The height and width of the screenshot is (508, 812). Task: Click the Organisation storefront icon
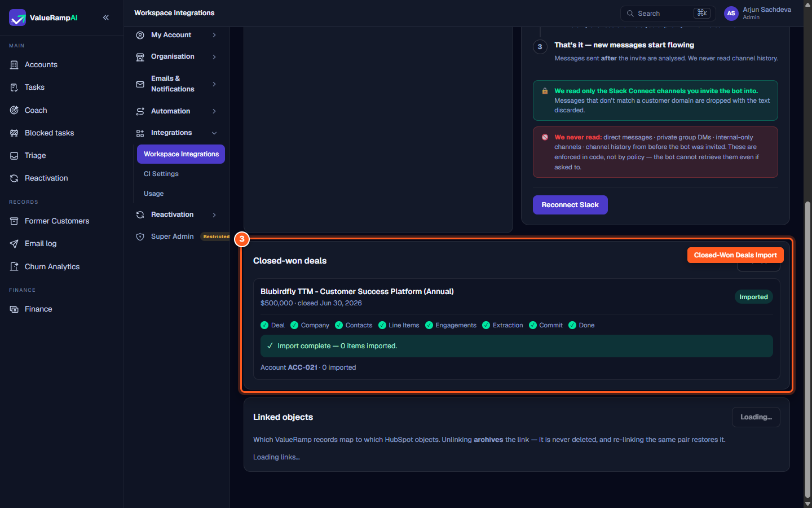140,57
